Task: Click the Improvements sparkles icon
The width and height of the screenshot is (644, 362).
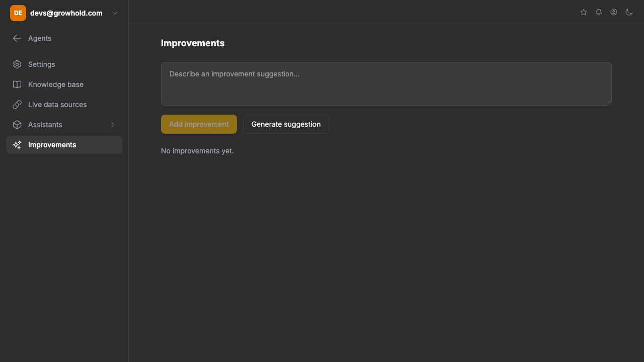Action: [x=17, y=145]
